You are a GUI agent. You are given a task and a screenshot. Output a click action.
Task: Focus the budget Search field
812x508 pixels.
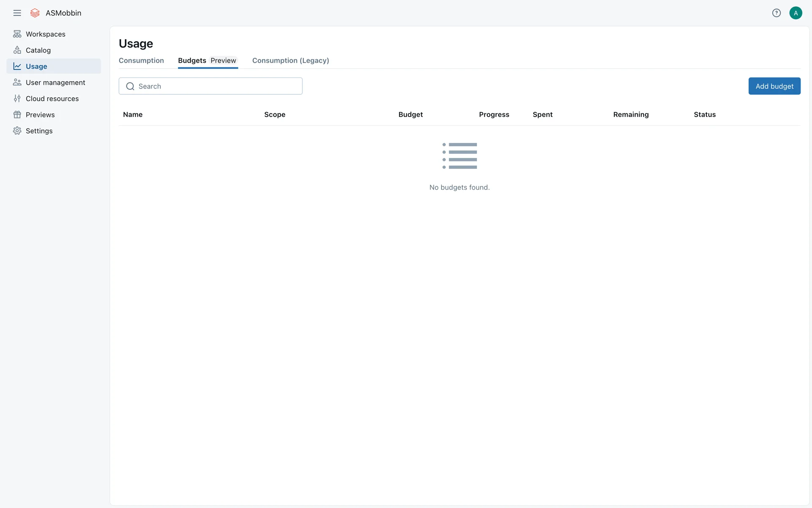pos(216,86)
